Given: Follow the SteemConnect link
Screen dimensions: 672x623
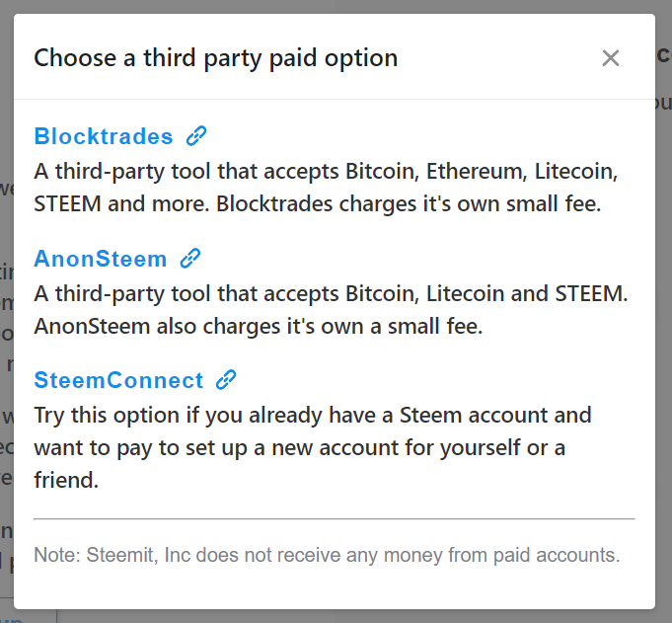Looking at the screenshot, I should tap(118, 380).
